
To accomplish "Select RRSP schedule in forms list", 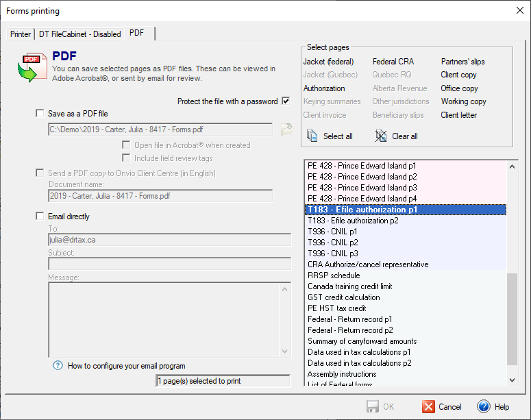I will 334,275.
